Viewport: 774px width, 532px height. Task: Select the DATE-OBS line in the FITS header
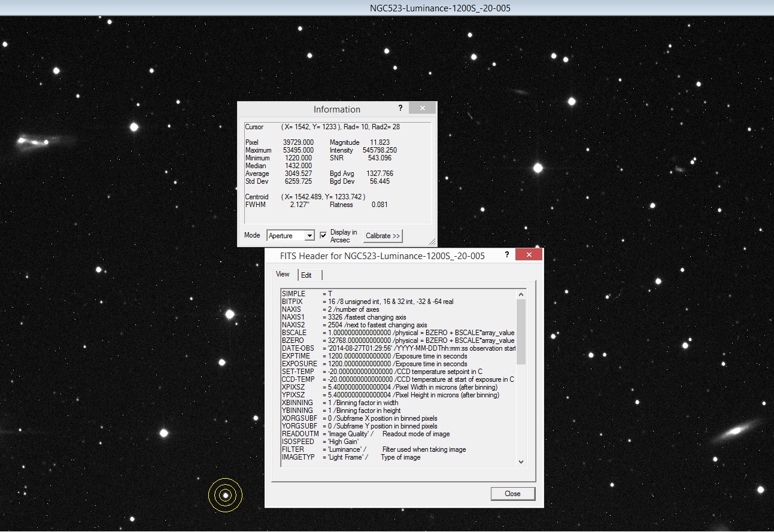pos(359,348)
